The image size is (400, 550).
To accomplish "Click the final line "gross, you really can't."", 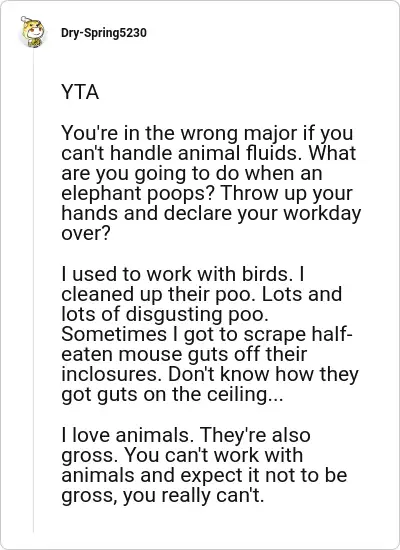I will 162,496.
